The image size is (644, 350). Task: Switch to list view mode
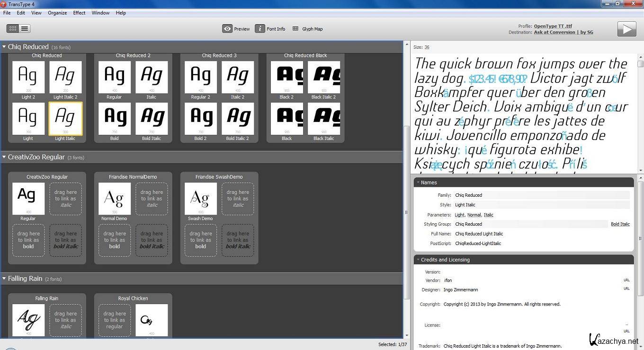click(25, 29)
